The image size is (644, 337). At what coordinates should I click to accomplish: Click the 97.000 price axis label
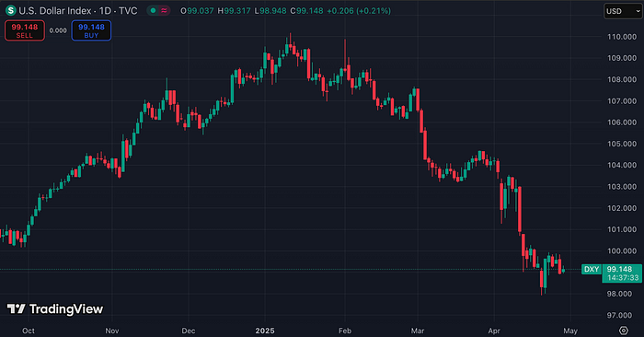pos(619,315)
